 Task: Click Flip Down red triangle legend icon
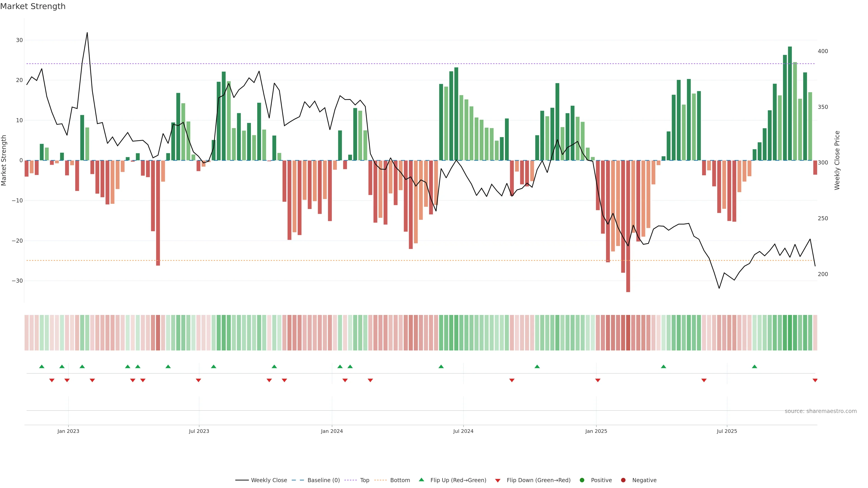[498, 481]
